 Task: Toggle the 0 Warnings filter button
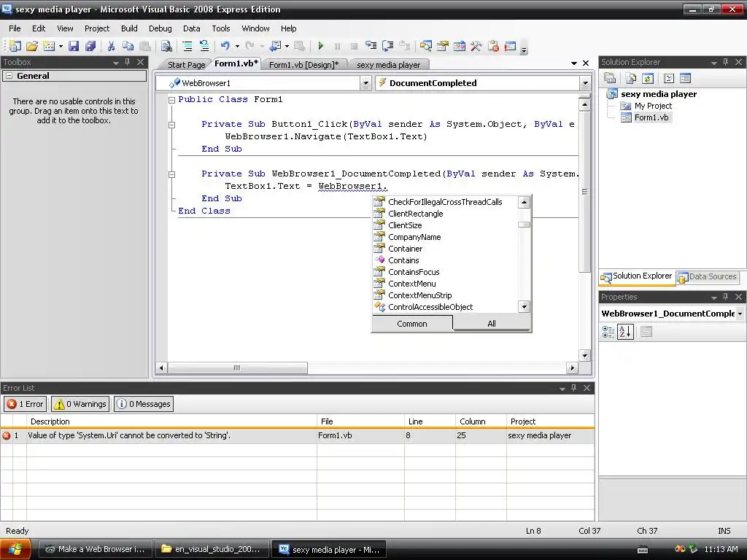click(80, 404)
